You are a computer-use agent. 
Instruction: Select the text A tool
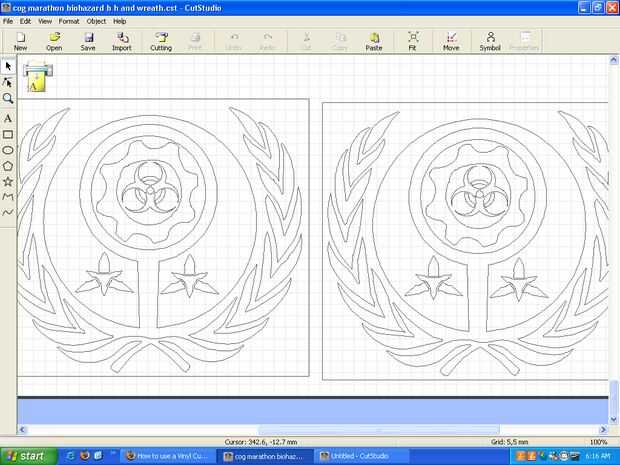click(8, 118)
